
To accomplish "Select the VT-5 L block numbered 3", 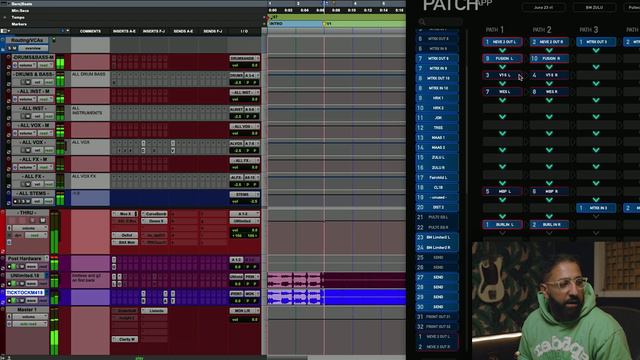I will 502,75.
